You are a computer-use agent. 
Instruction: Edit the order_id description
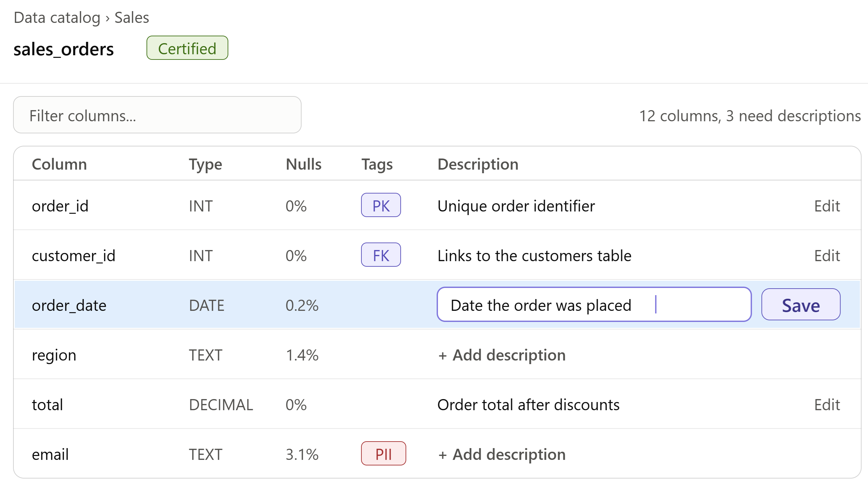[x=827, y=206]
